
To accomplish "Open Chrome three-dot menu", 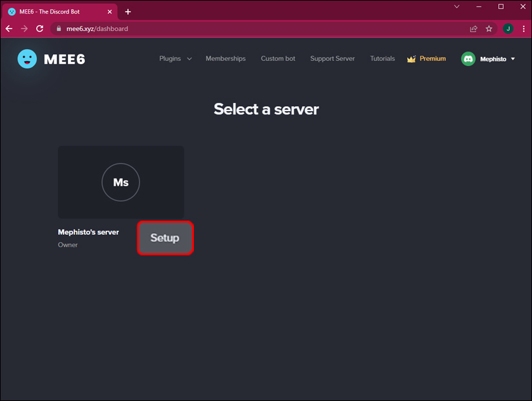I will point(524,28).
